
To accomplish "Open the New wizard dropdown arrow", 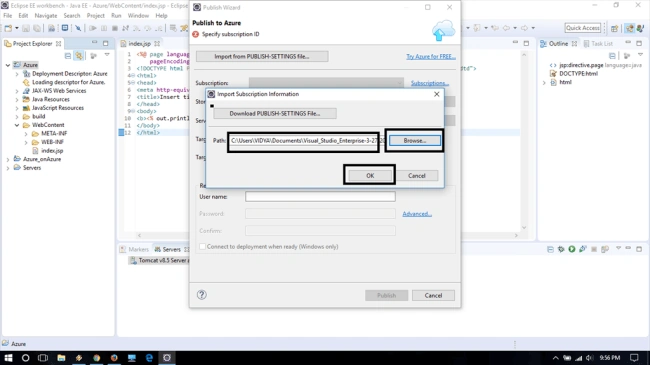I will [17, 28].
